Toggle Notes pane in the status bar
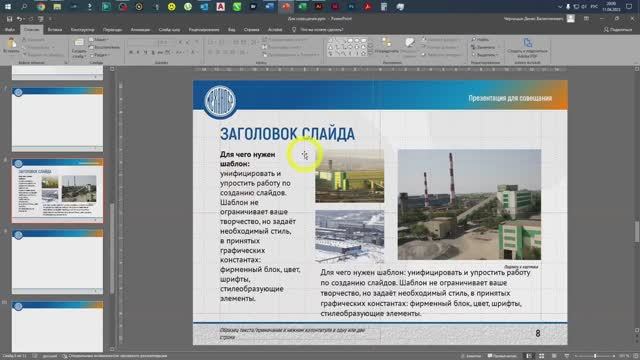This screenshot has width=640, height=360. tap(471, 356)
